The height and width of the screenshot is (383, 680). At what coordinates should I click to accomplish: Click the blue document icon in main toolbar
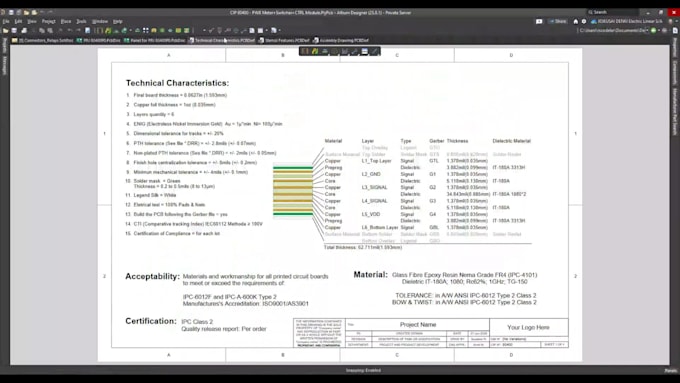click(88, 30)
